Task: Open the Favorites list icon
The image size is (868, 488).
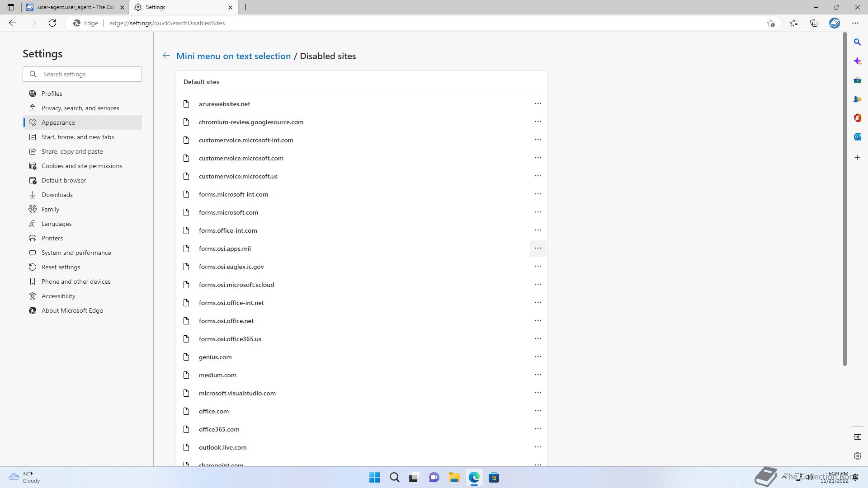Action: pos(794,23)
